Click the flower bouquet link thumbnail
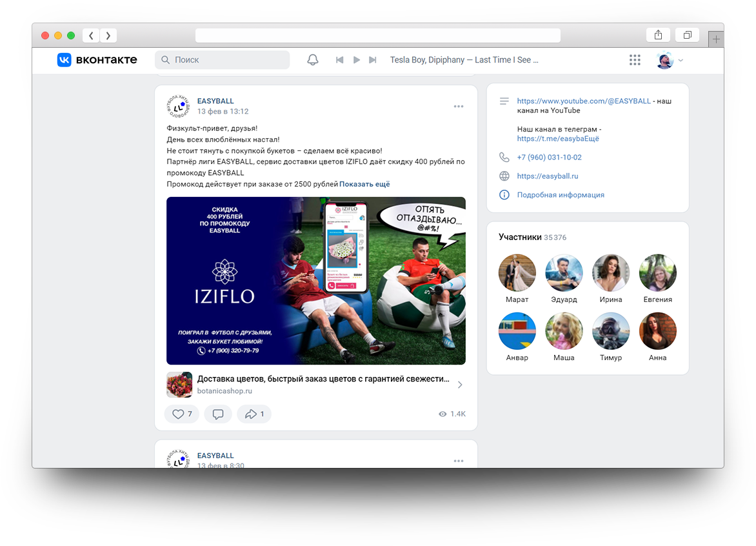 (x=179, y=385)
